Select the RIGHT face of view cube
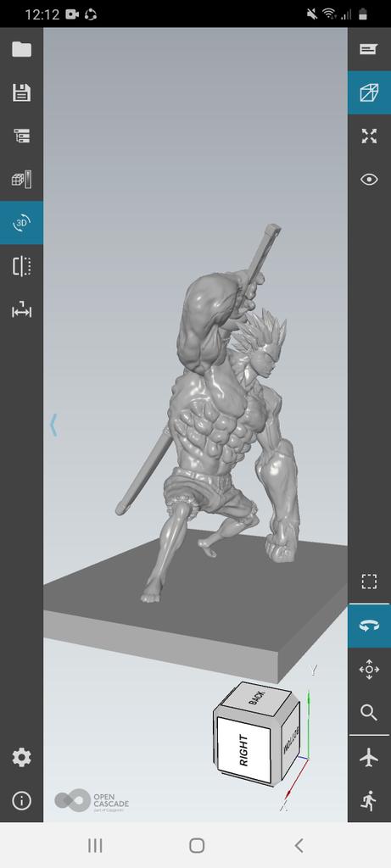391x868 pixels. (243, 750)
